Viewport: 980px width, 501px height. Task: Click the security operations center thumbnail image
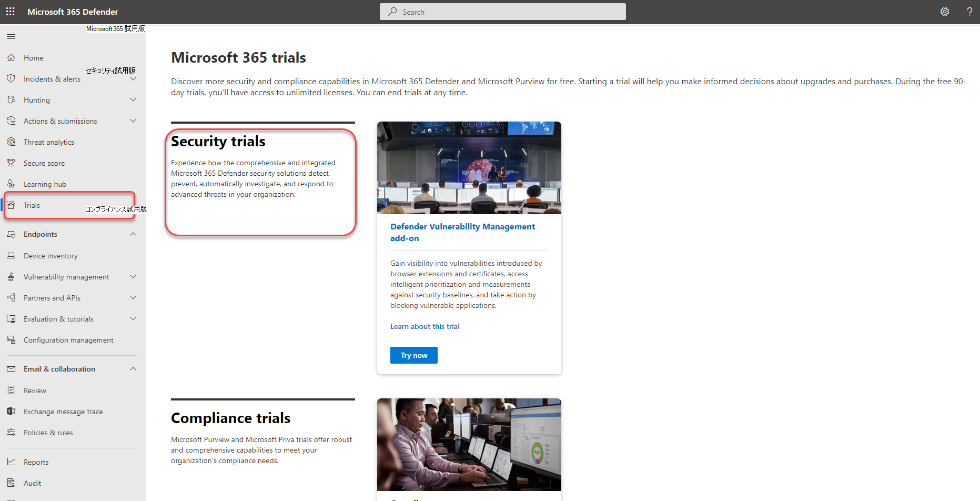tap(469, 168)
